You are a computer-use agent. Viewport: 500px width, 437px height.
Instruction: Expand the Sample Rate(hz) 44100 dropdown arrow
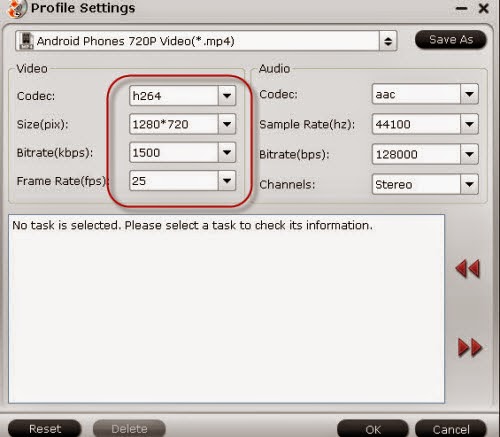469,124
